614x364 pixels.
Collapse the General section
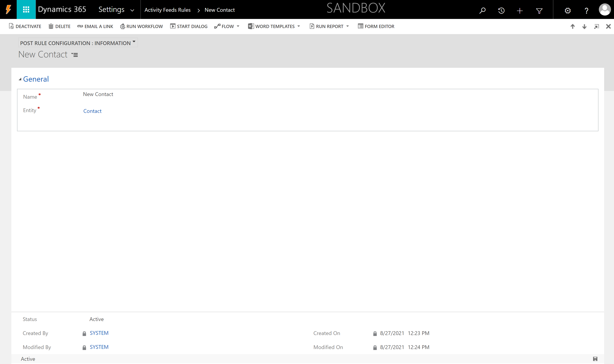[x=20, y=79]
